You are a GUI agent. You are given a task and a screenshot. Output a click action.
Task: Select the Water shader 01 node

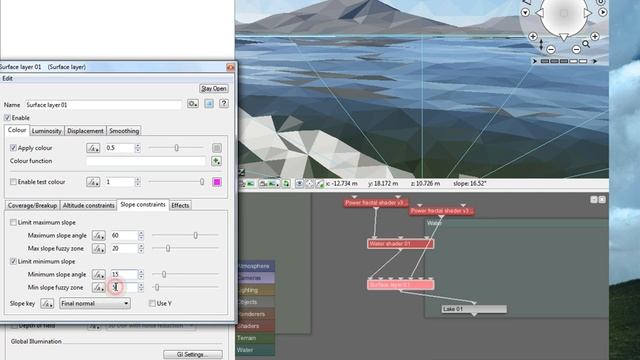click(400, 244)
